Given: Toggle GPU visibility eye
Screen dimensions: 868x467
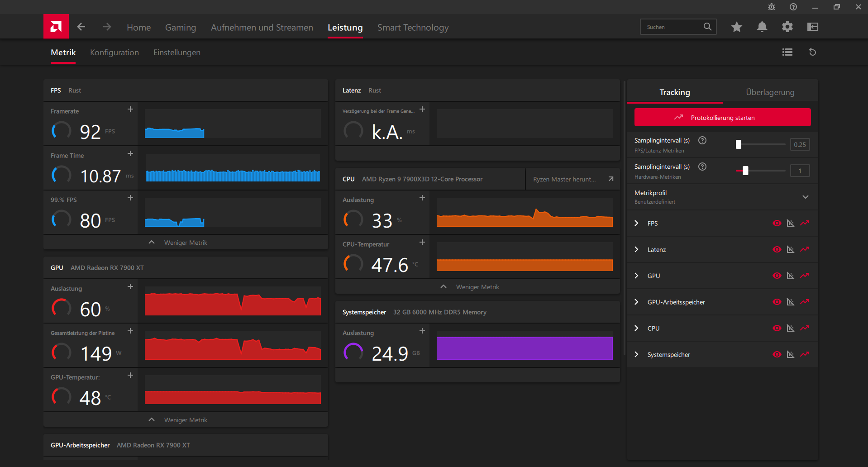Looking at the screenshot, I should tap(777, 276).
